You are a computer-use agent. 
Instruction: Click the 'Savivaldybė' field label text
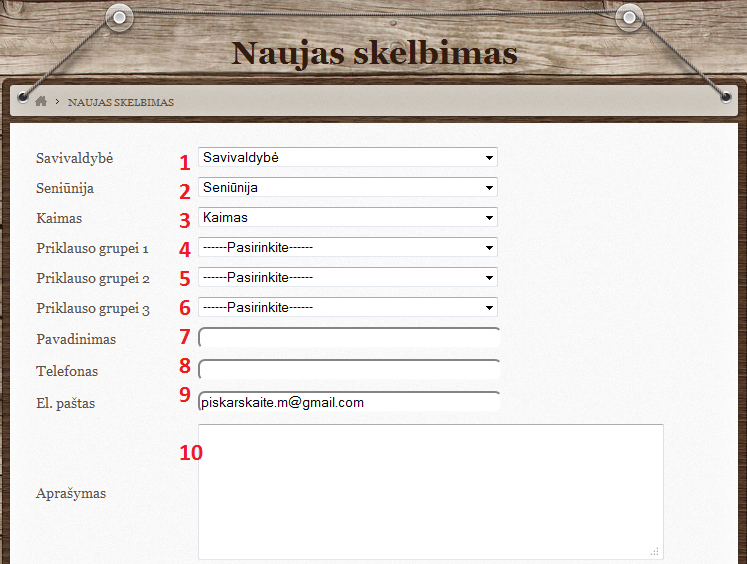pos(75,158)
